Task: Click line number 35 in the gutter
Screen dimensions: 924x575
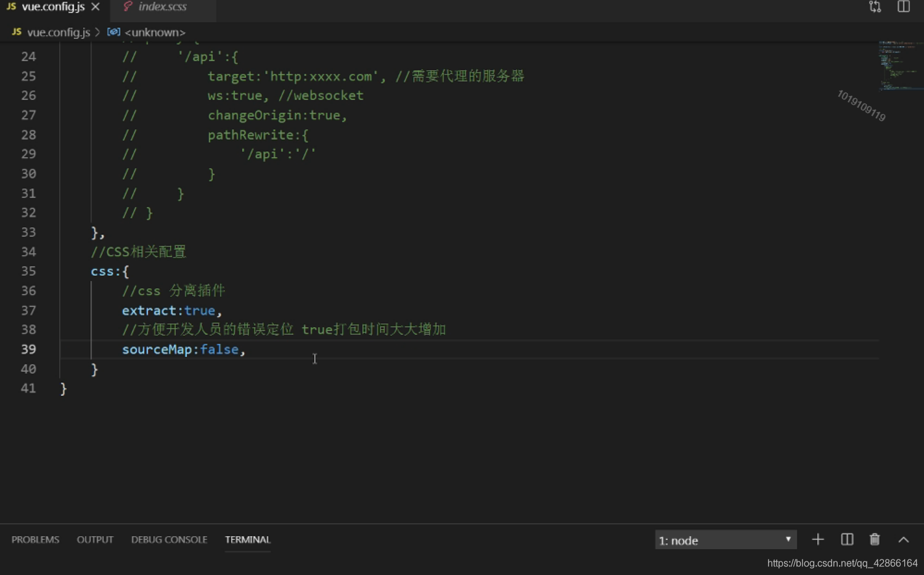Action: [x=28, y=271]
